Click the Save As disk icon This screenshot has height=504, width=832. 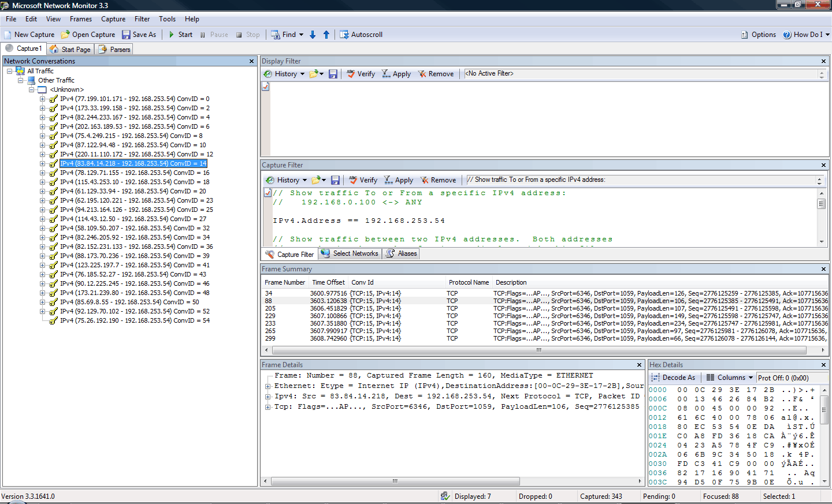(x=126, y=35)
